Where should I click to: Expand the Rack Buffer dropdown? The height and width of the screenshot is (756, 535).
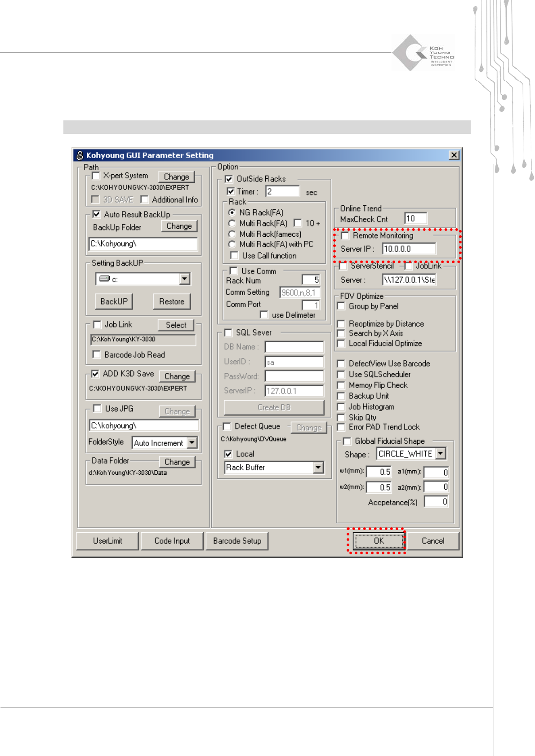[318, 468]
